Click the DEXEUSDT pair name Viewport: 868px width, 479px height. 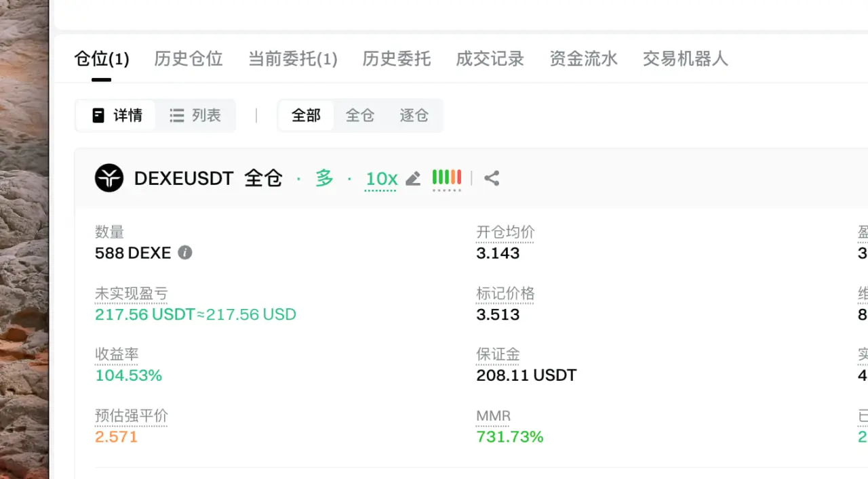[x=184, y=178]
